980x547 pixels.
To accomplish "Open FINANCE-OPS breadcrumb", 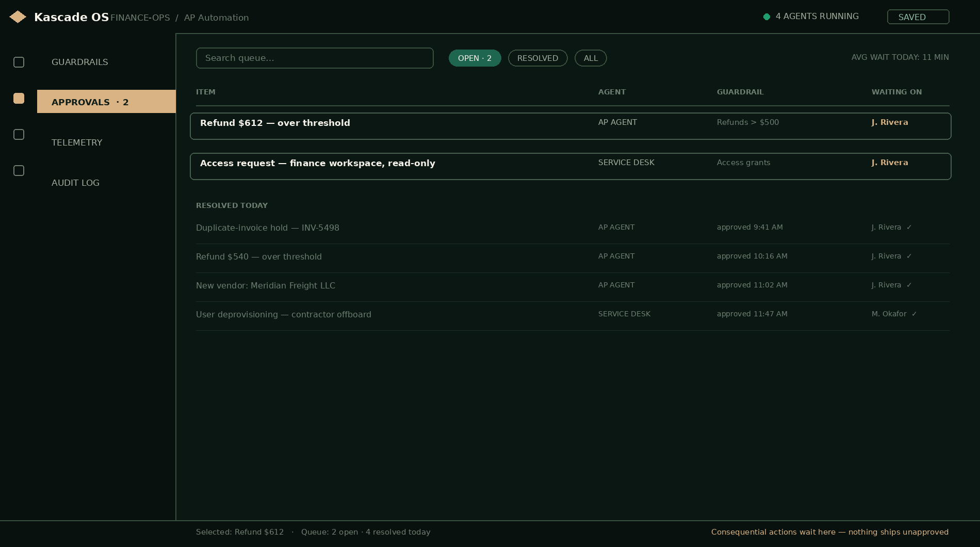I will 140,18.
